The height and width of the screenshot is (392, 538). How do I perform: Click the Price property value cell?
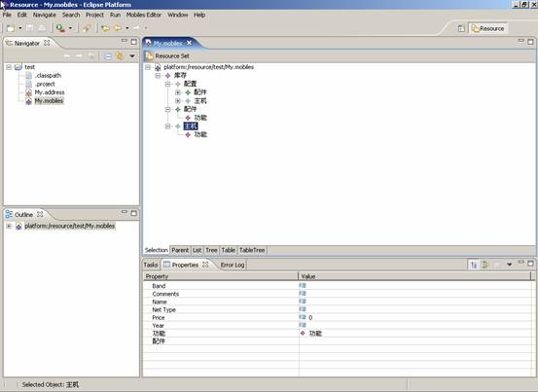[x=414, y=317]
